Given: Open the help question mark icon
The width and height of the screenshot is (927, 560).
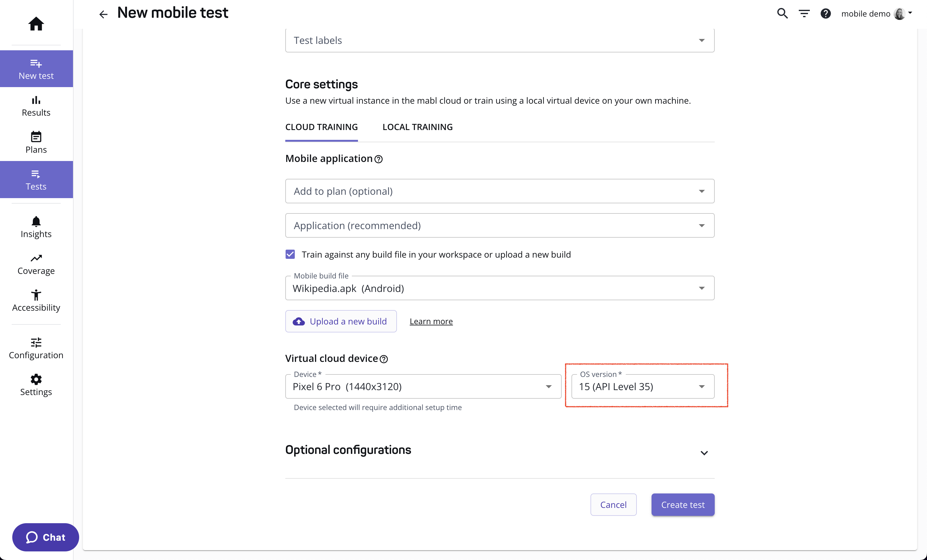Looking at the screenshot, I should tap(825, 13).
